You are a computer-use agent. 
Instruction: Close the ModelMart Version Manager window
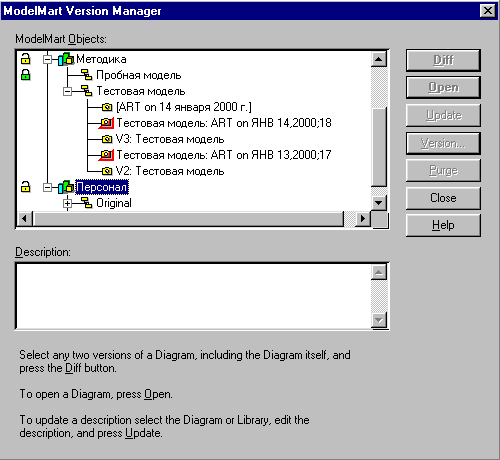coord(487,11)
